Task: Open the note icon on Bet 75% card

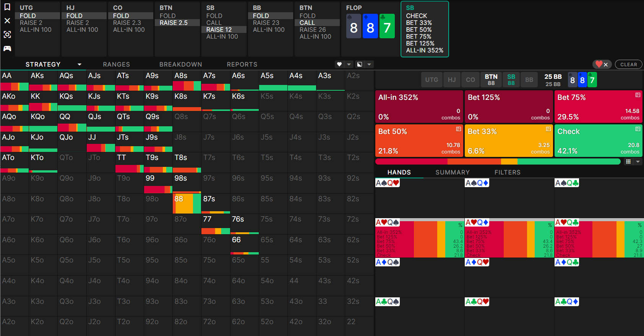Action: (x=638, y=95)
